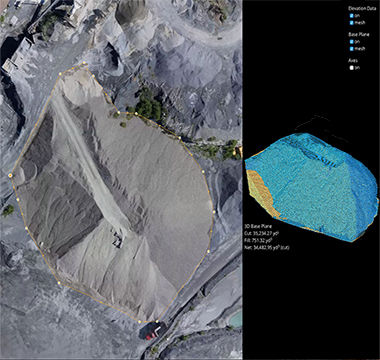Disable Elevation Data 'on' checkbox
The width and height of the screenshot is (380, 360).
[x=351, y=16]
